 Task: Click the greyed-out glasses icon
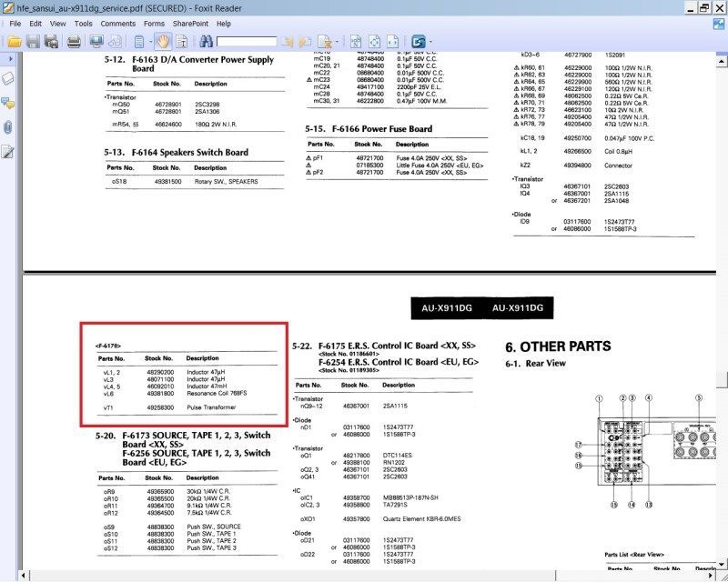click(115, 42)
